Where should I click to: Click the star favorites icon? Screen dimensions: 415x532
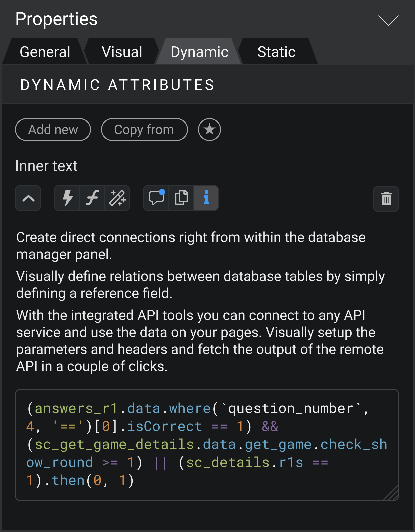(209, 130)
